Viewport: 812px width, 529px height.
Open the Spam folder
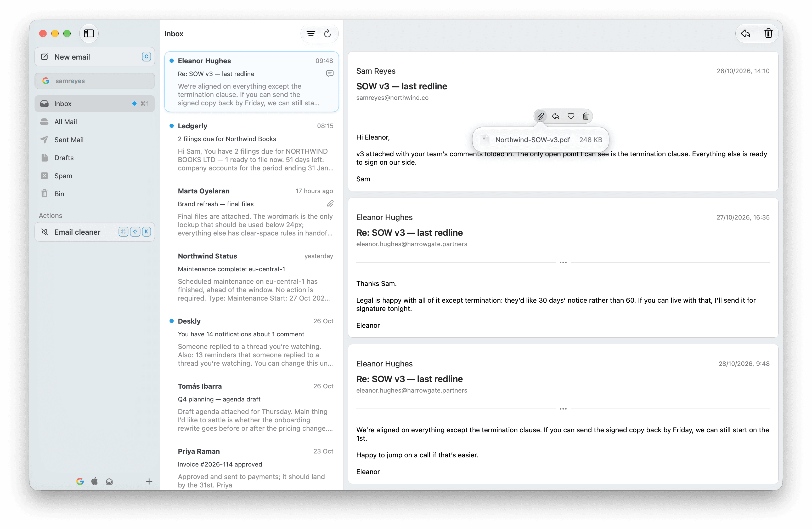coord(94,176)
